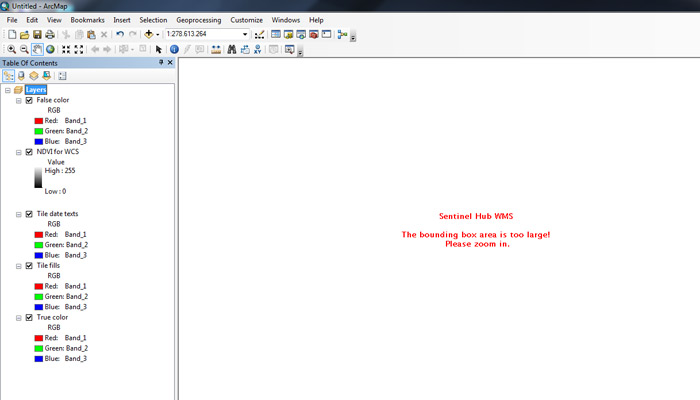Screen dimensions: 700x400
Task: Select the Zoom Out tool
Action: click(x=24, y=49)
